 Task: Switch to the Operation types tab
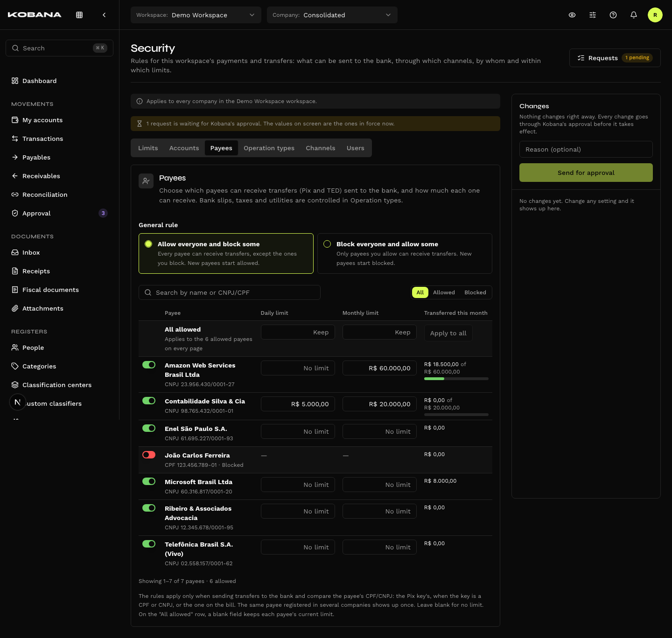point(269,148)
